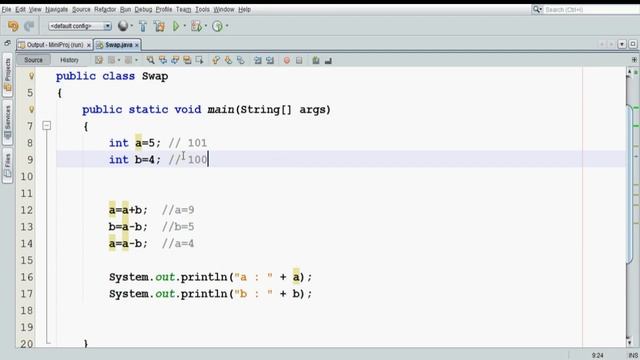
Task: Open the Navigate menu
Action: 57,9
